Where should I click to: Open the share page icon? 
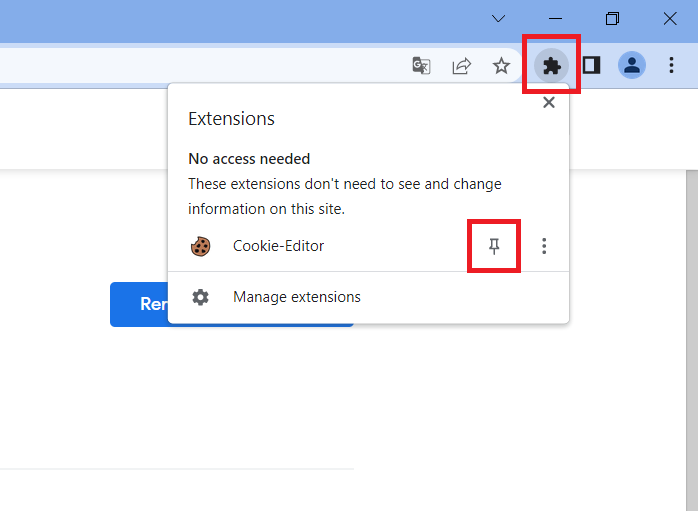[461, 66]
